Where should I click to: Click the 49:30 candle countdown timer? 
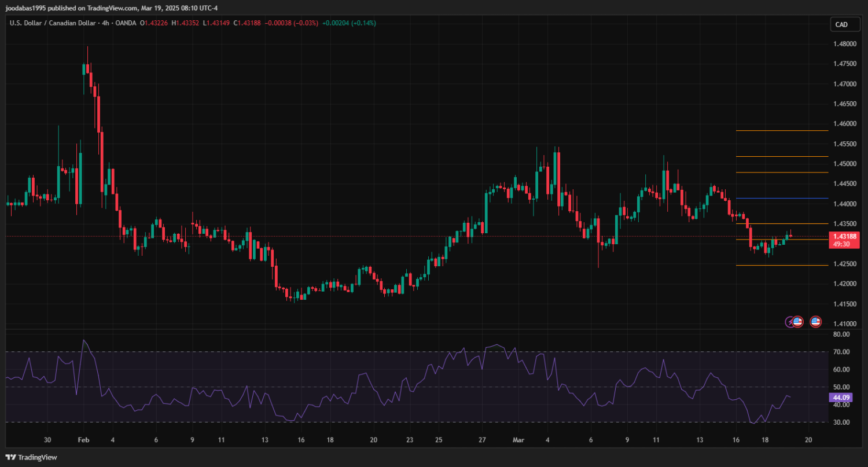[x=841, y=244]
